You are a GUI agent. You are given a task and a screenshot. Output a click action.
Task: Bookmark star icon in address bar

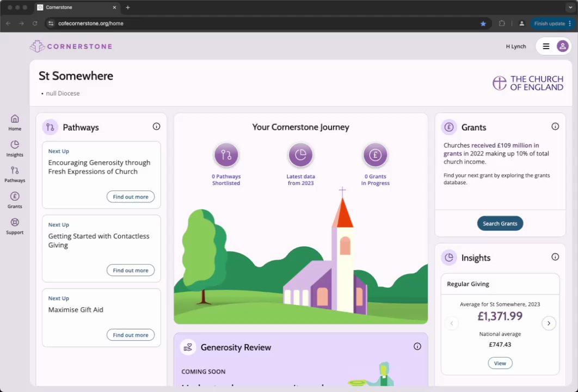(x=483, y=23)
